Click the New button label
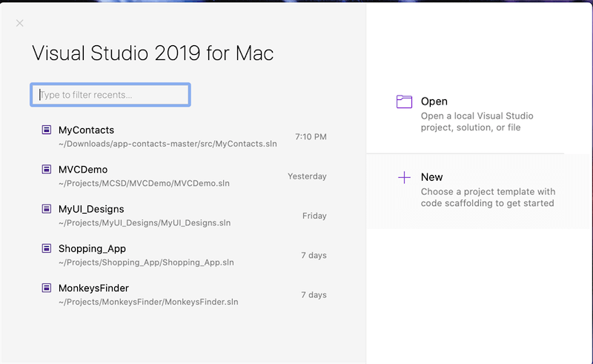The width and height of the screenshot is (593, 364). coord(432,177)
